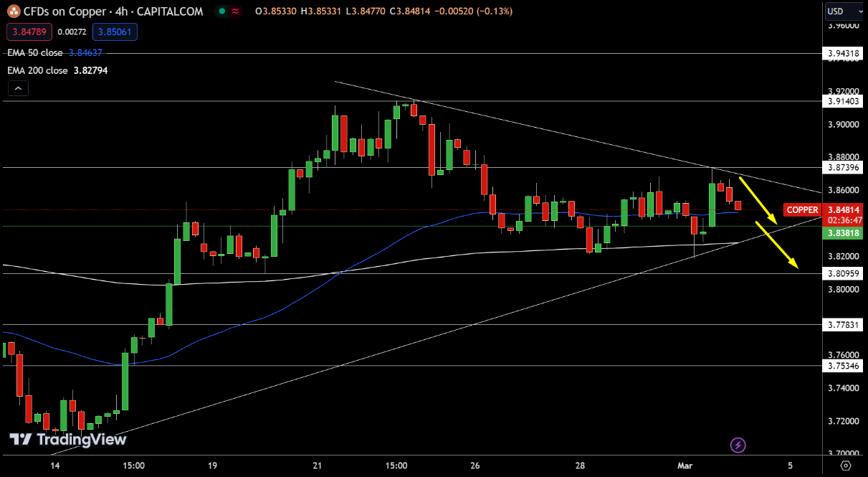Click the green 3.83818 price label
This screenshot has width=868, height=477.
point(842,232)
